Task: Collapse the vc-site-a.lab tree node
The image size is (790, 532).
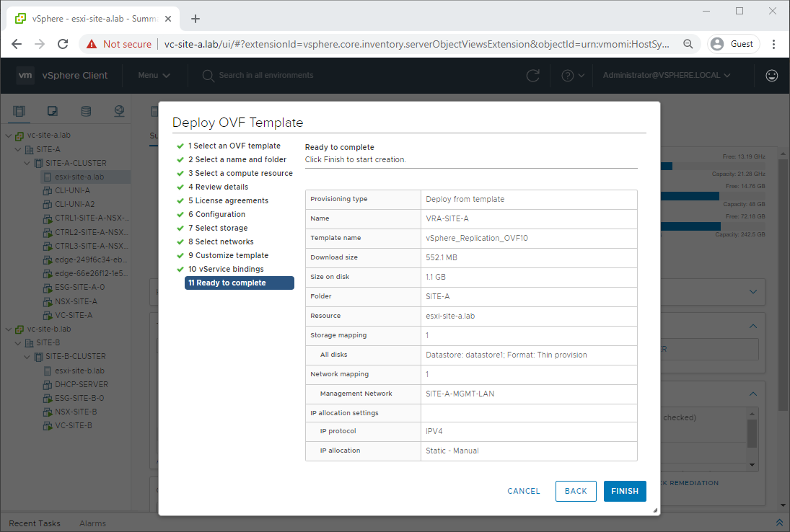Action: (9, 136)
